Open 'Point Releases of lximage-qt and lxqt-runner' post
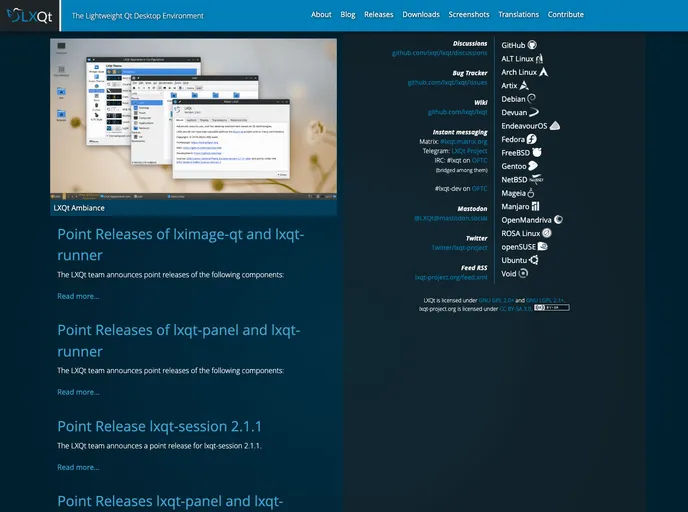 (x=180, y=244)
